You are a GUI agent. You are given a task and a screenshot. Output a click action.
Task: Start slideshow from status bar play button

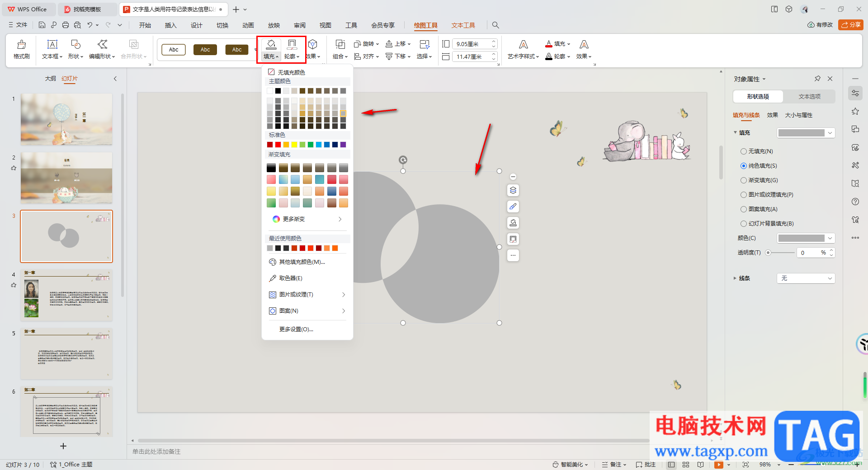[x=719, y=465]
